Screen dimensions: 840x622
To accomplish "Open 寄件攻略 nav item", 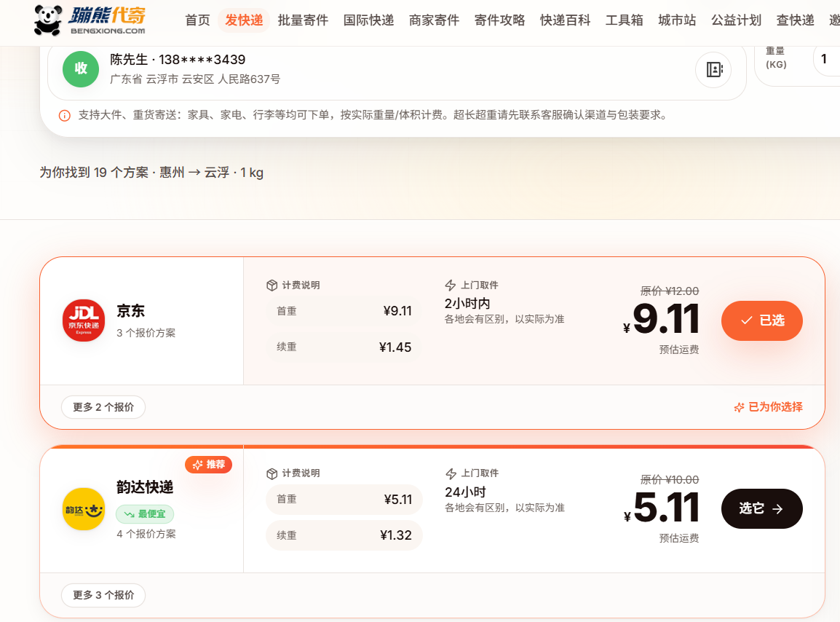I will [x=499, y=20].
